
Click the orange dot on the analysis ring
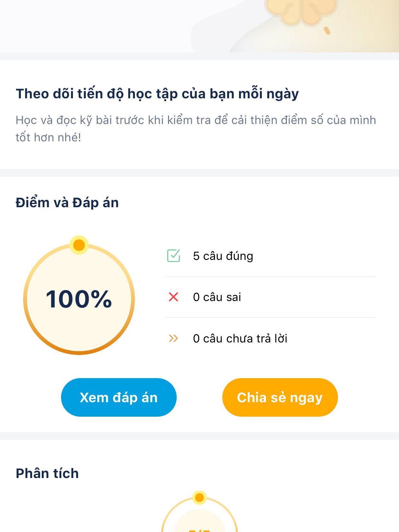(199, 498)
